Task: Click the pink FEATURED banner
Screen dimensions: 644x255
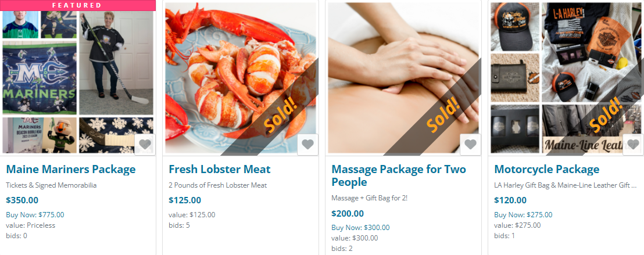Action: (x=78, y=5)
